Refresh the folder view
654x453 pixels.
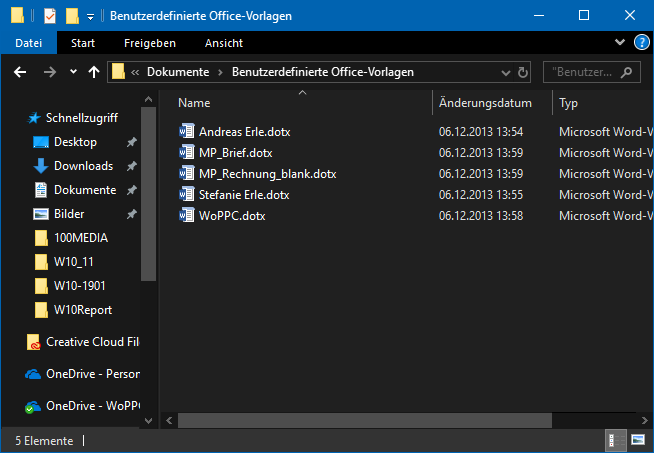pyautogui.click(x=523, y=73)
